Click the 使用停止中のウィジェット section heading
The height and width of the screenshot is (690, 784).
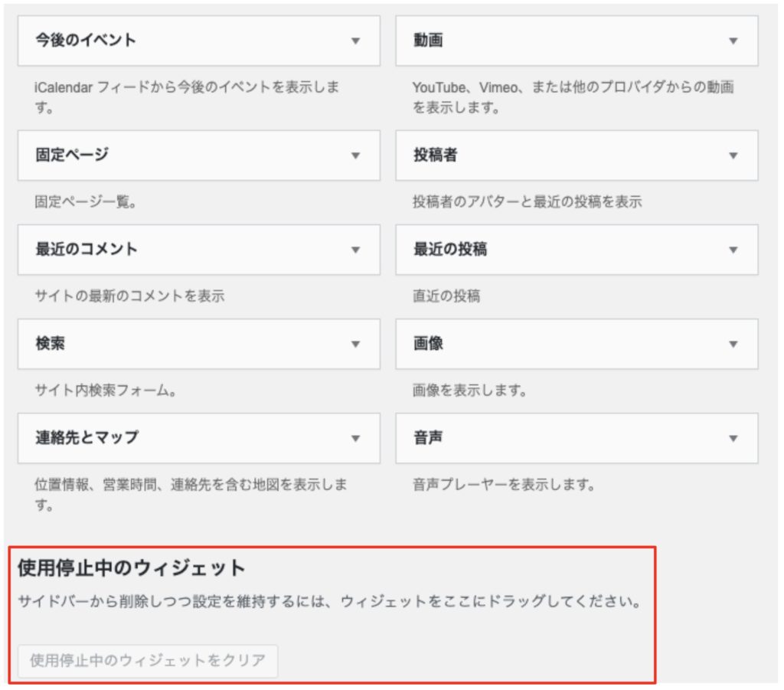pyautogui.click(x=131, y=568)
